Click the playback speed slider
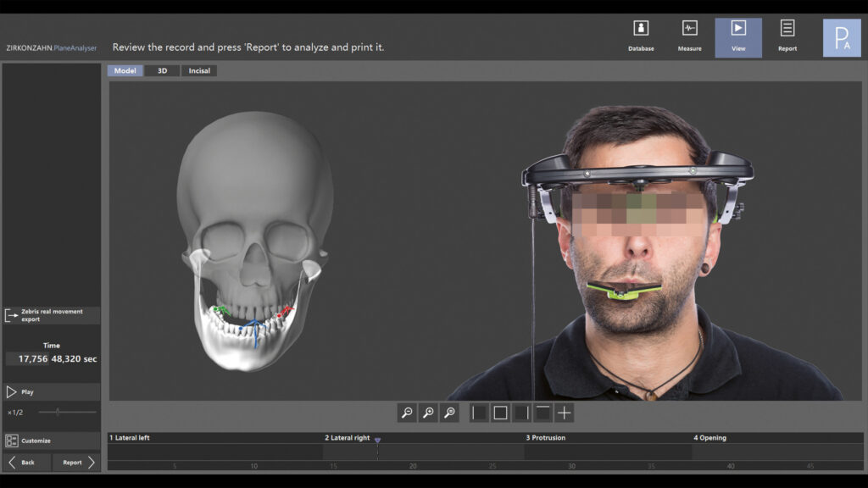This screenshot has height=488, width=868. click(58, 412)
